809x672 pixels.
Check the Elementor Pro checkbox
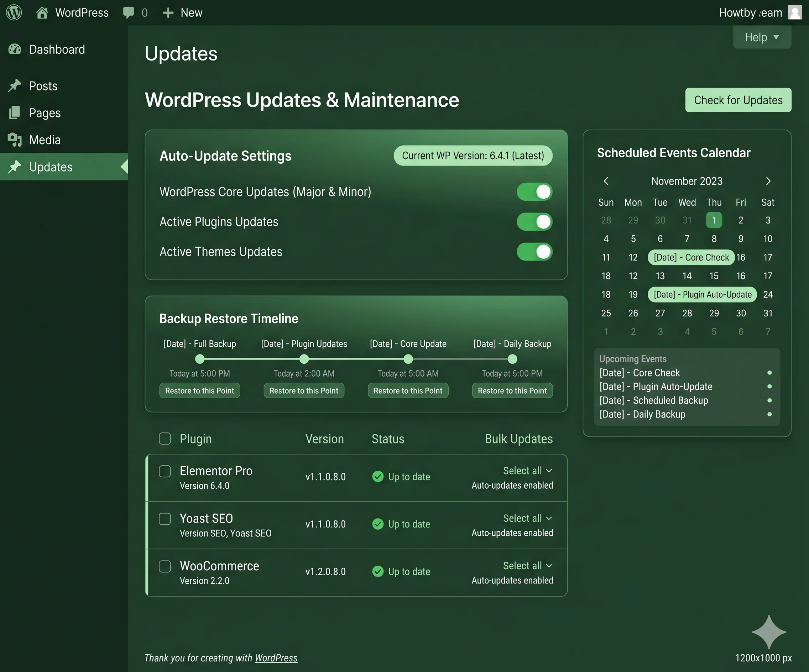(165, 471)
